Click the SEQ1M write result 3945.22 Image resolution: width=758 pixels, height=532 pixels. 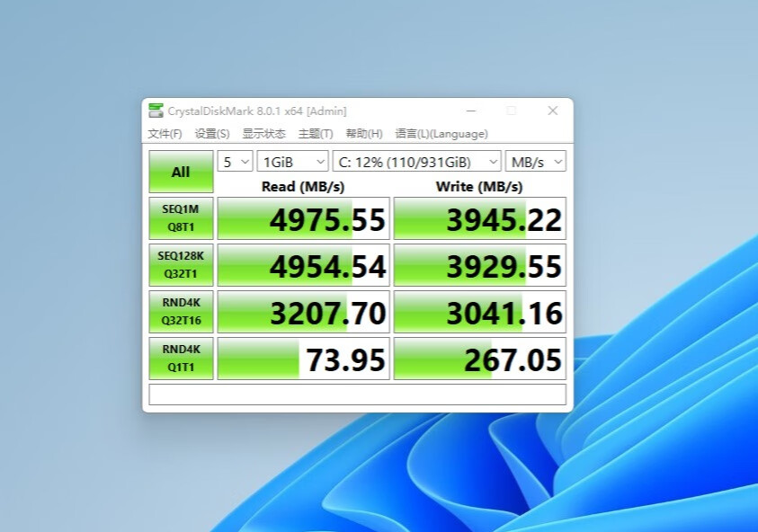479,217
